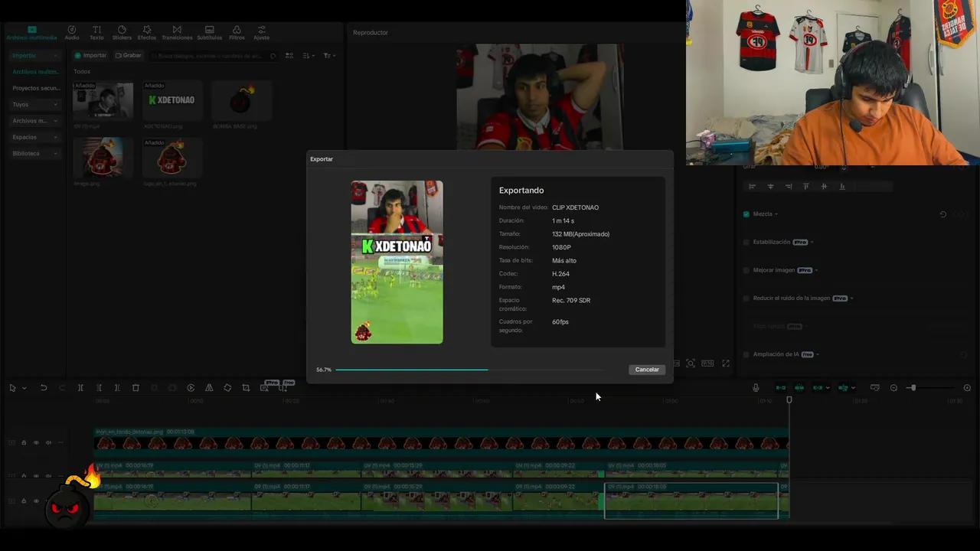Click the Importar button with plus icon
This screenshot has height=551, width=980.
[90, 56]
